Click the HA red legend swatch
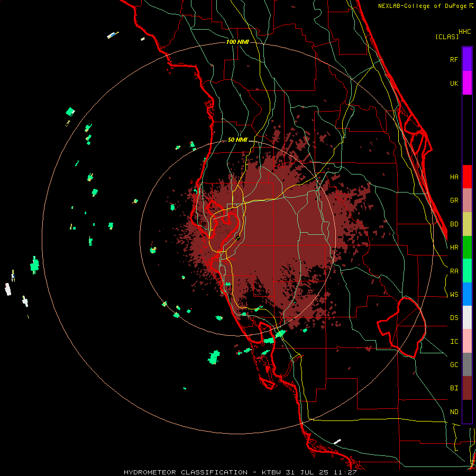The image size is (476, 476). [467, 177]
